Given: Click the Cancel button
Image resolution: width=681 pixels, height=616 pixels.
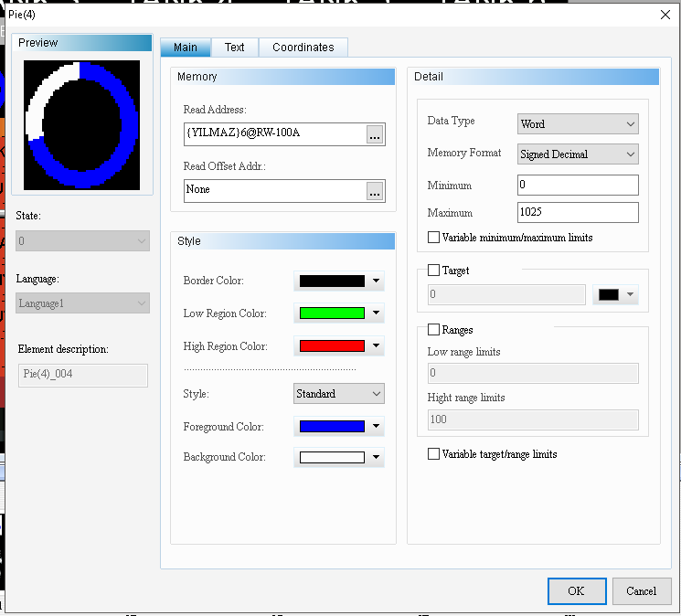Looking at the screenshot, I should point(642,591).
